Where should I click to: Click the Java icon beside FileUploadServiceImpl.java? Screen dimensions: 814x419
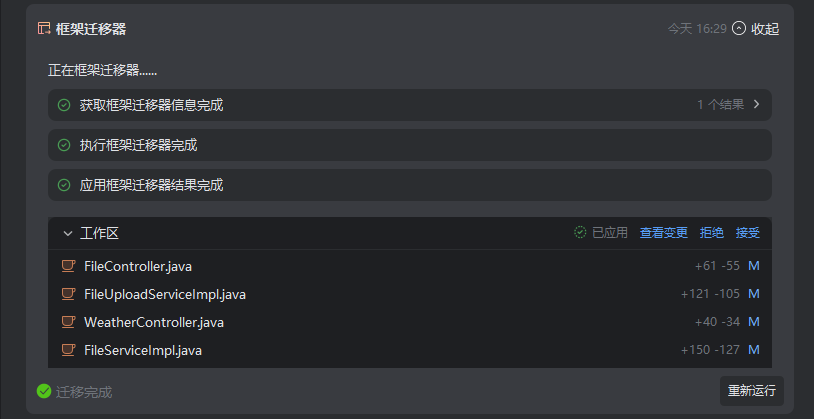coord(68,294)
